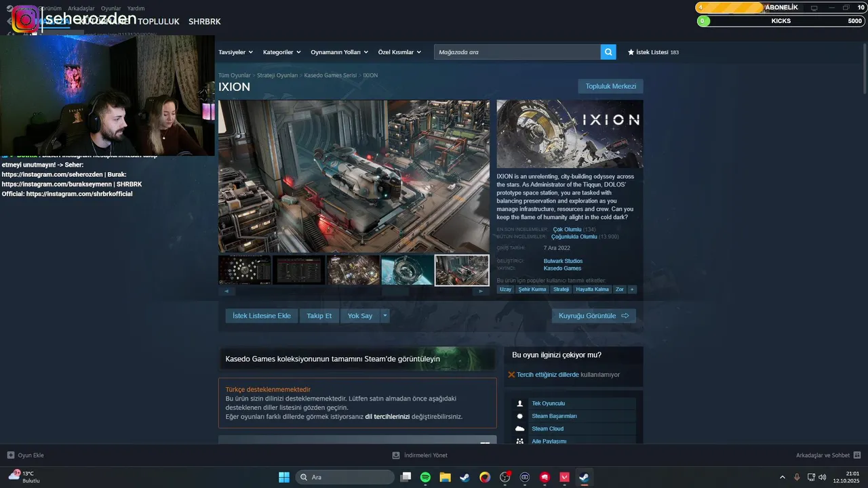The width and height of the screenshot is (868, 488).
Task: Select the Şehir Kurma tag
Action: pos(532,289)
